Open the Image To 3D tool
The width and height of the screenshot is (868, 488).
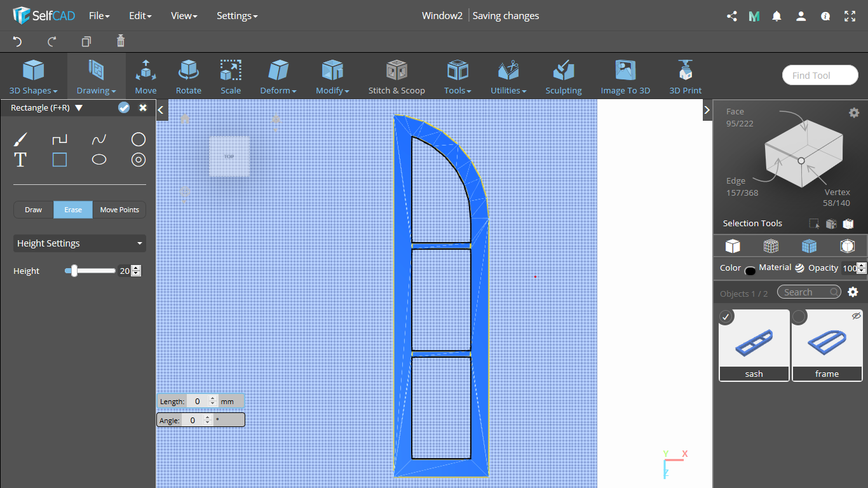[625, 76]
